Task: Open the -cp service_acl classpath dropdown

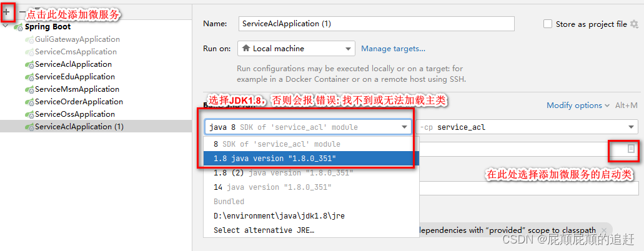Action: [528, 127]
